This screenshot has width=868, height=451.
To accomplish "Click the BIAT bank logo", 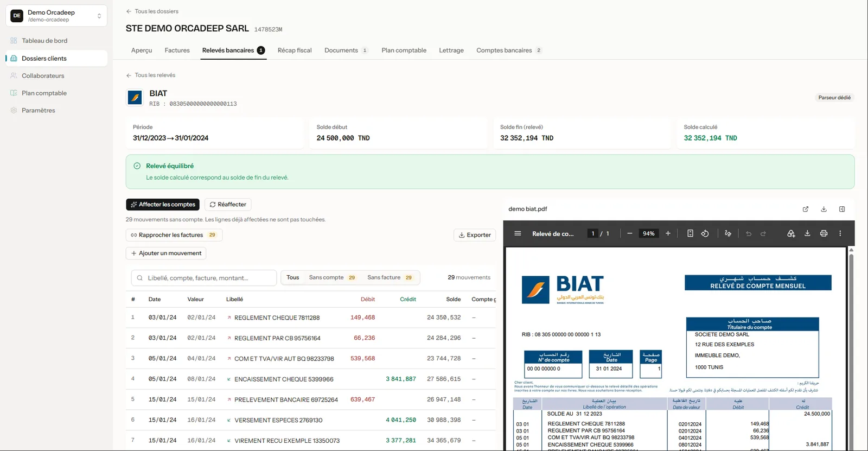I will [135, 97].
